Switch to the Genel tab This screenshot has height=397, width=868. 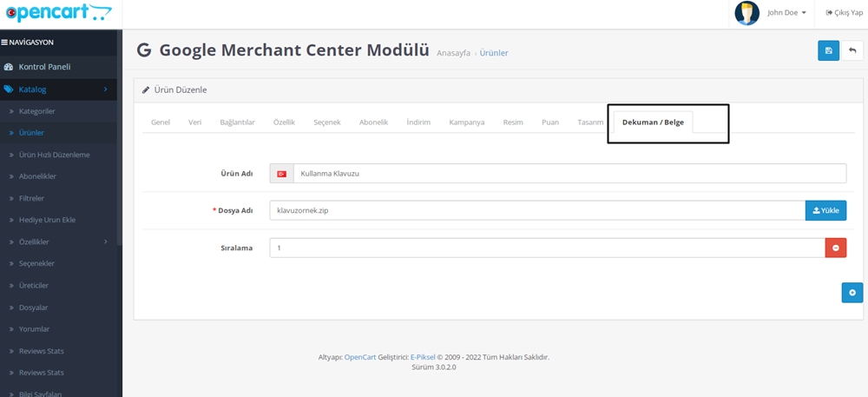161,122
